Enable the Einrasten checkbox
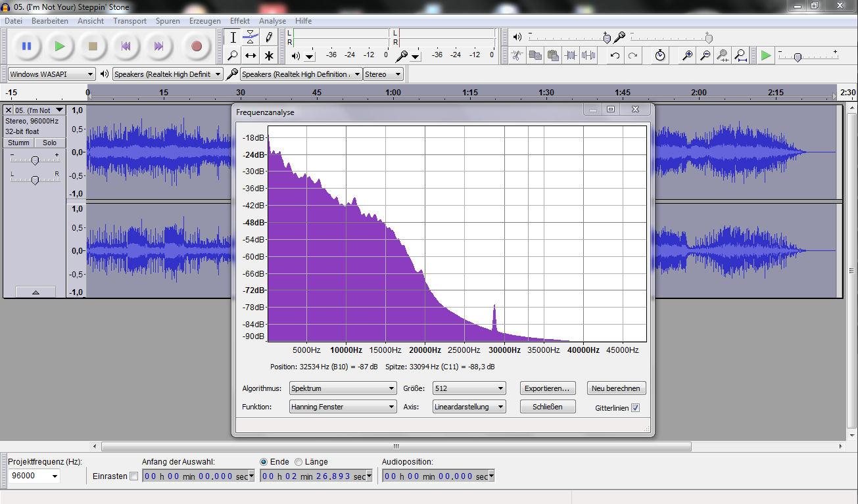 pos(134,476)
